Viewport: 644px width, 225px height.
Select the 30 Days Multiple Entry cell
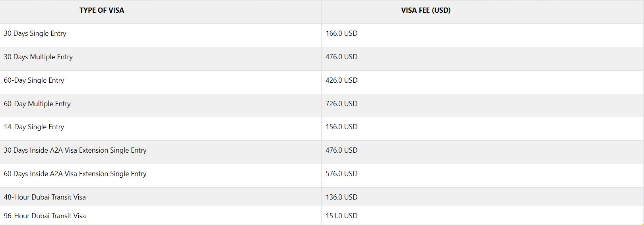click(x=38, y=57)
